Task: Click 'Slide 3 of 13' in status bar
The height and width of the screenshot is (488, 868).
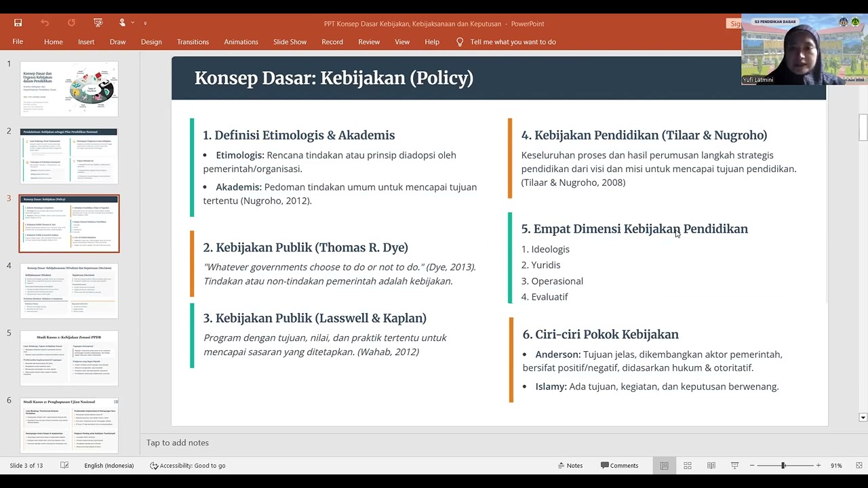Action: point(26,466)
